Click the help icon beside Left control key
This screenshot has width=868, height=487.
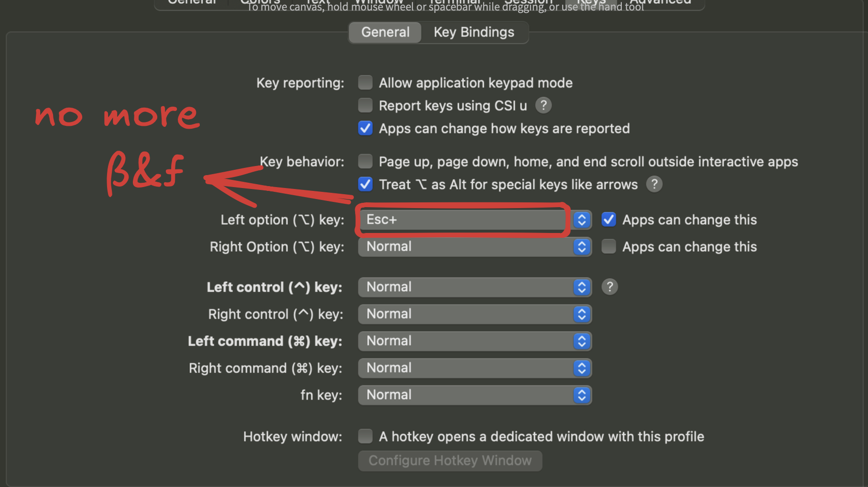609,287
